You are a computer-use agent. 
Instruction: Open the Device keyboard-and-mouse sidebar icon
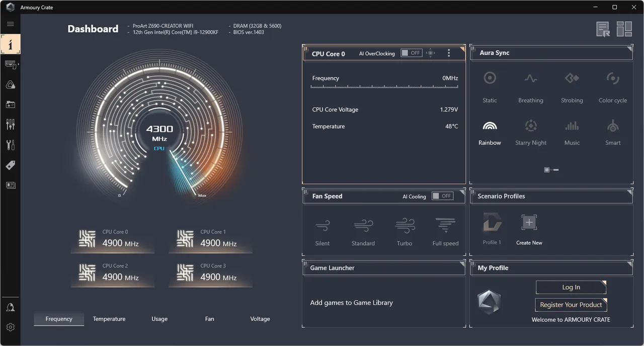coord(11,64)
